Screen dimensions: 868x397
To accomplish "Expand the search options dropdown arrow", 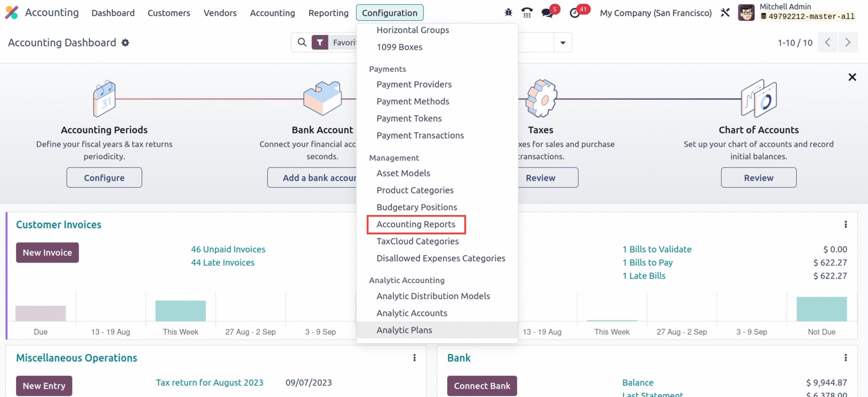I will pos(562,43).
